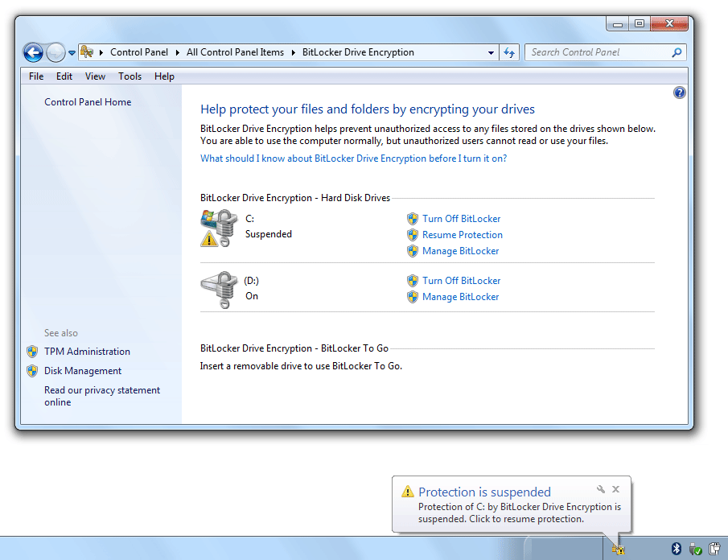This screenshot has width=728, height=560.
Task: Click the Bluetooth tray icon
Action: point(676,549)
